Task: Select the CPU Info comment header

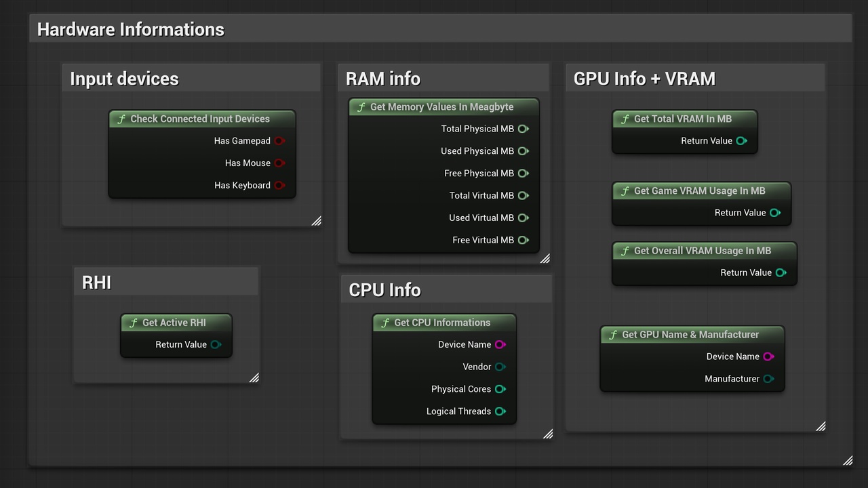Action: (446, 289)
